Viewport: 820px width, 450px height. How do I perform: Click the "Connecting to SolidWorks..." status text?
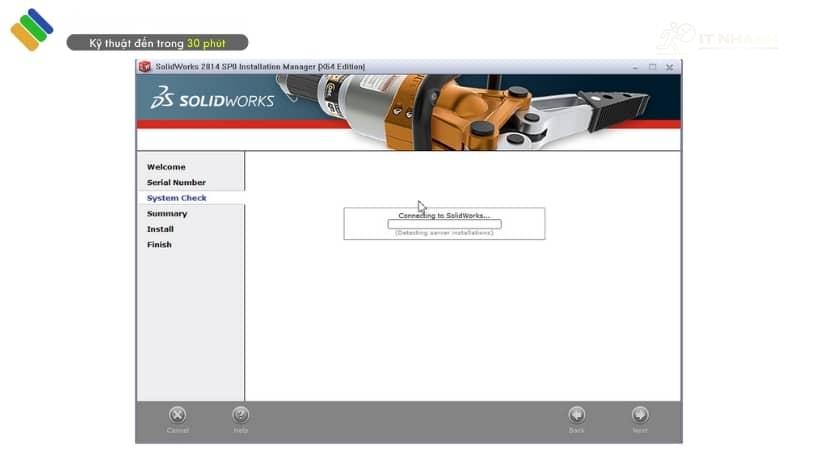pyautogui.click(x=444, y=215)
